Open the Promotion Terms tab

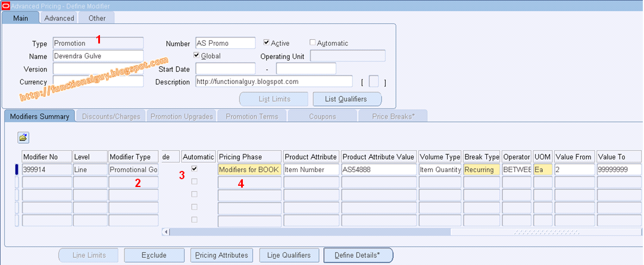coord(252,116)
